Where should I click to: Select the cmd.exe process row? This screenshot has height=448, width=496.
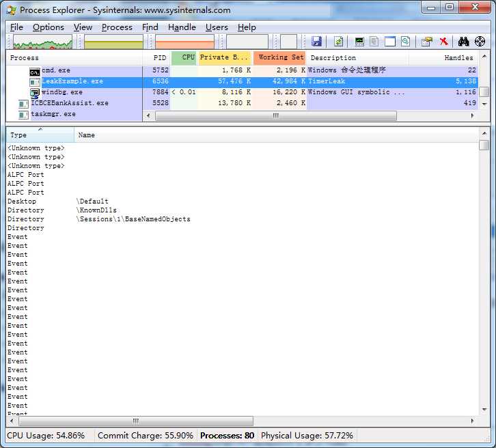coord(242,70)
